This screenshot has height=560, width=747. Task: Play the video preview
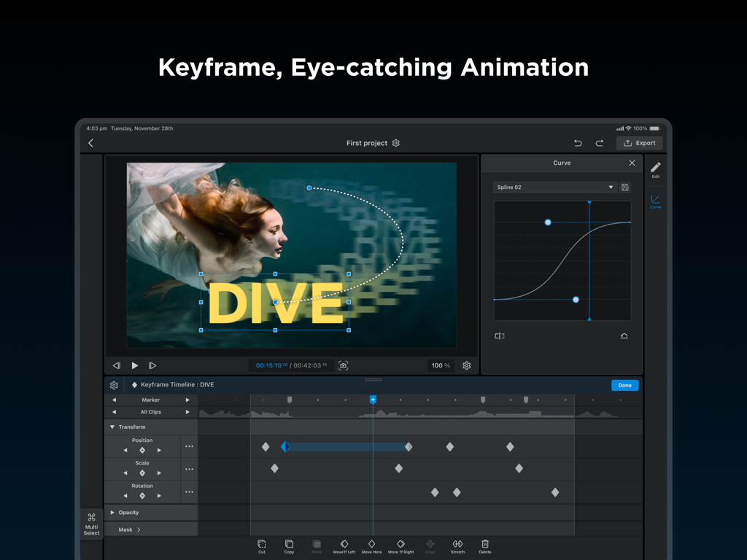tap(134, 365)
